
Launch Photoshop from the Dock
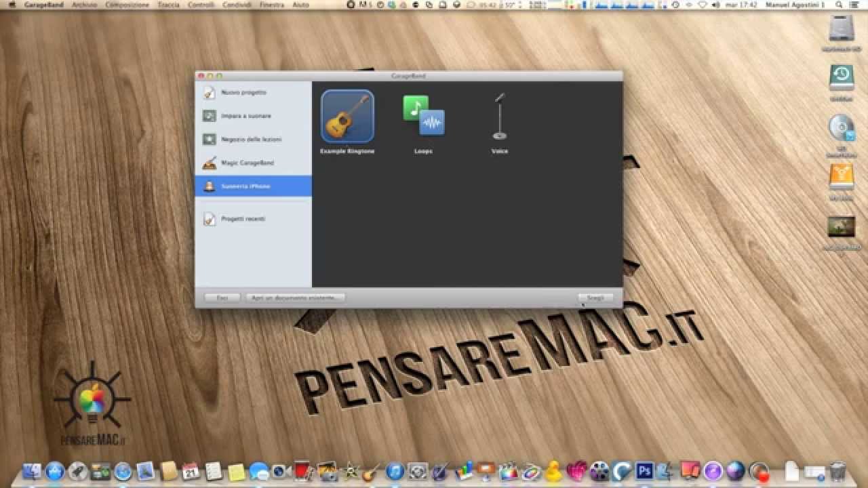[x=644, y=471]
